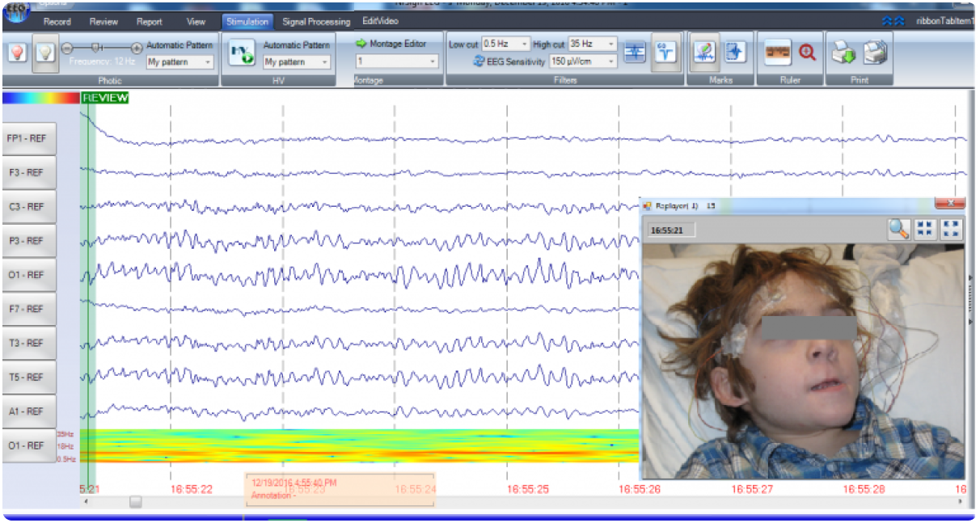
Task: Select the O1 - REF spectrogram channel button
Action: tap(29, 445)
